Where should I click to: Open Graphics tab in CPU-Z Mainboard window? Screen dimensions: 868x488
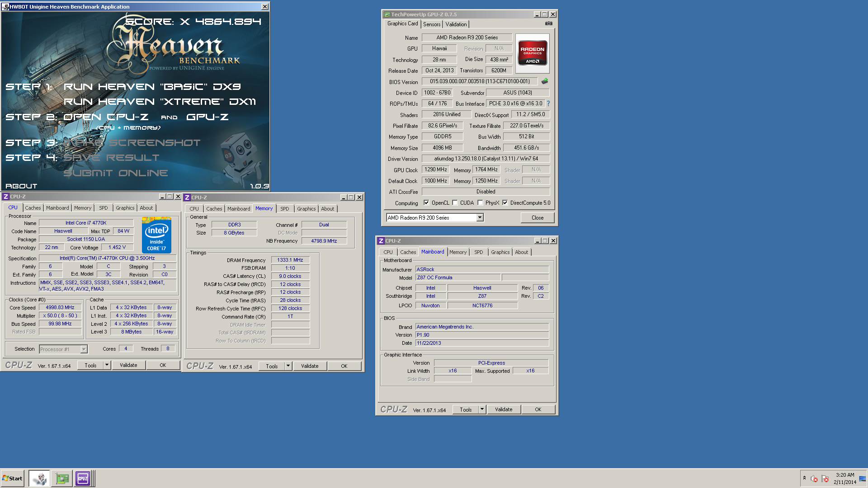coord(500,252)
